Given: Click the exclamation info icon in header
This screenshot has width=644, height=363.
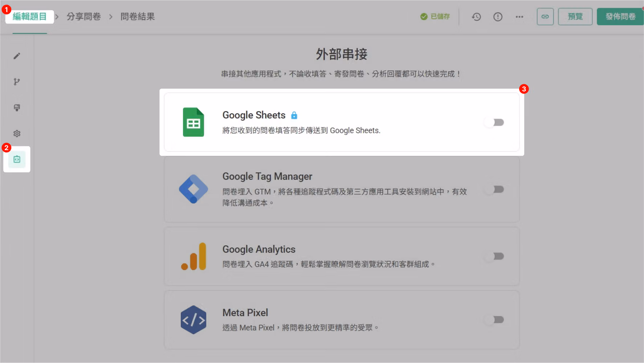Looking at the screenshot, I should click(498, 17).
